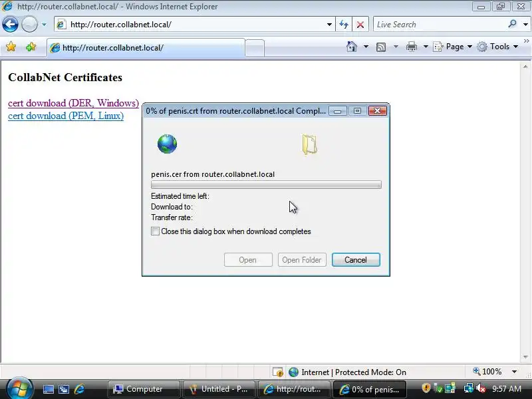Click the Refresh page icon

pyautogui.click(x=344, y=25)
